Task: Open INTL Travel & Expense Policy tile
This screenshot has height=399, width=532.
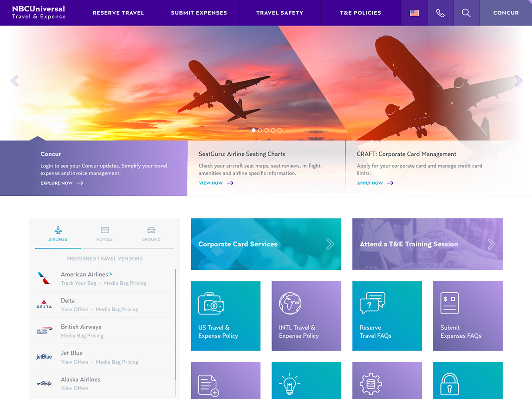Action: pos(306,316)
